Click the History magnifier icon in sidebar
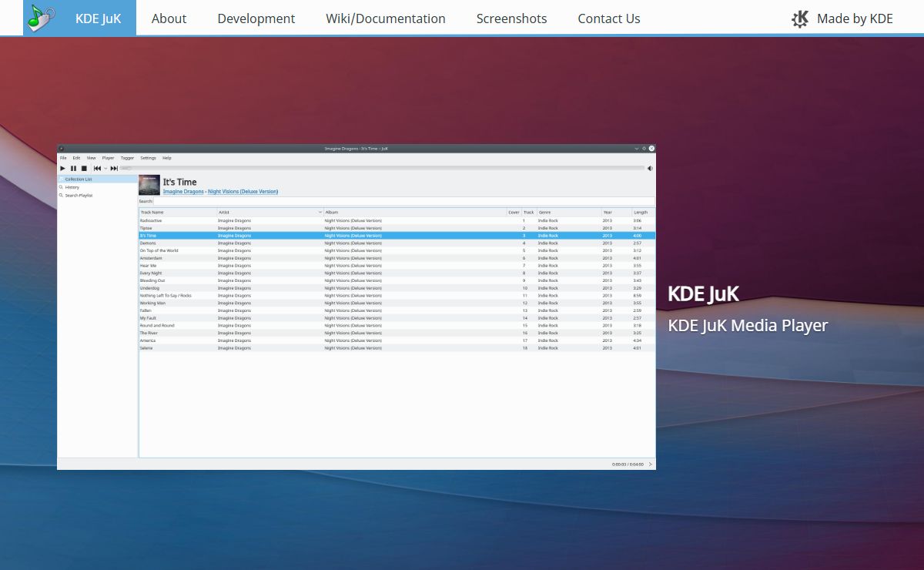Viewport: 924px width, 570px height. (x=61, y=187)
